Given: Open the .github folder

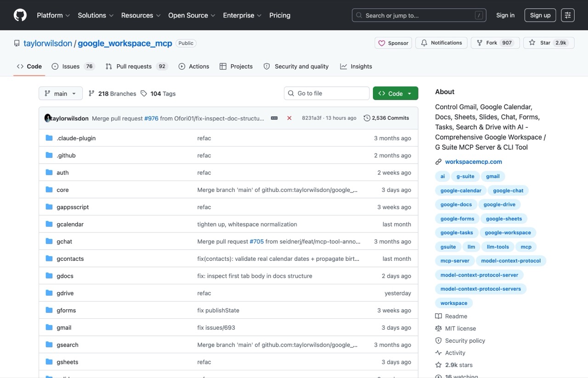Looking at the screenshot, I should pyautogui.click(x=66, y=155).
